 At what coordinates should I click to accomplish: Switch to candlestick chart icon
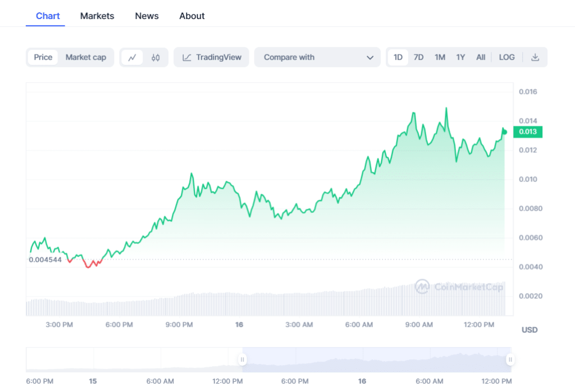click(156, 57)
